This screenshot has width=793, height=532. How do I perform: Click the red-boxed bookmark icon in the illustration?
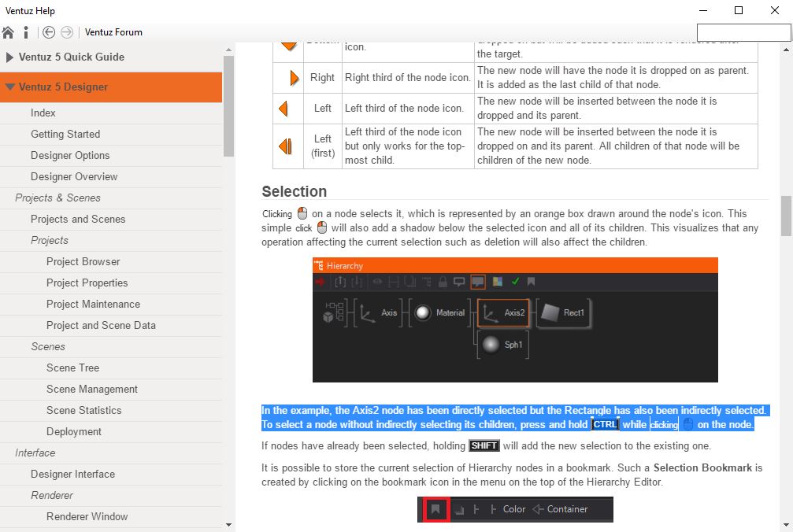coord(433,509)
